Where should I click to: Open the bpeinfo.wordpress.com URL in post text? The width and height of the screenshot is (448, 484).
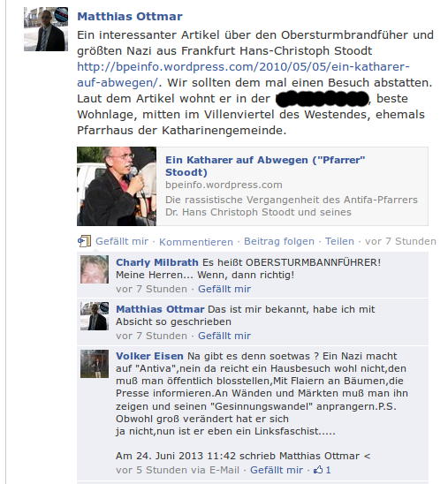tap(243, 74)
